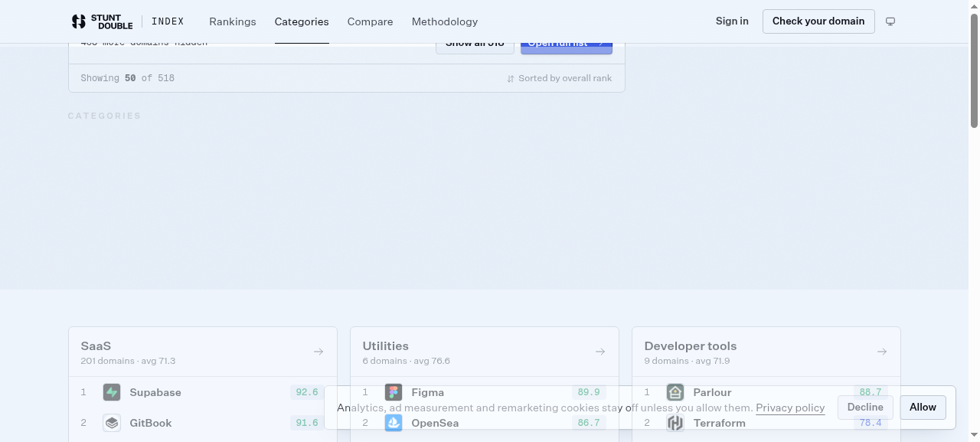Click the page vertical scrollbar thumb

[x=974, y=70]
